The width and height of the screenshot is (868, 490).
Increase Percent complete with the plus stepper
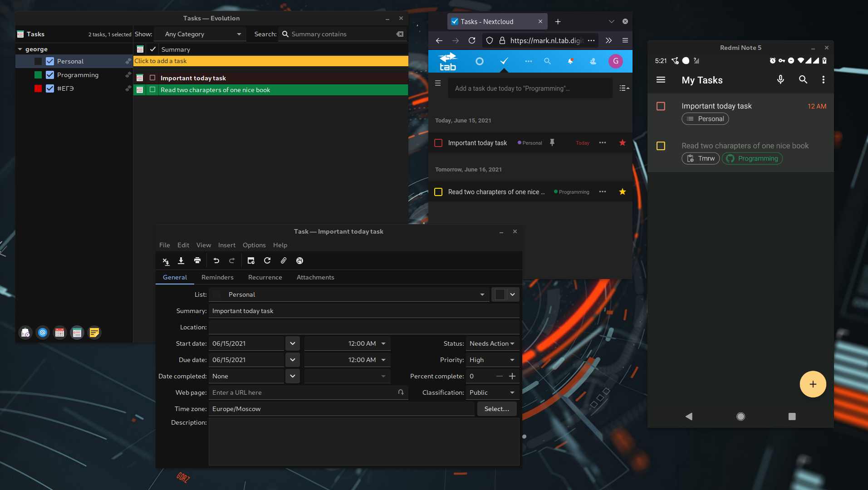point(512,376)
